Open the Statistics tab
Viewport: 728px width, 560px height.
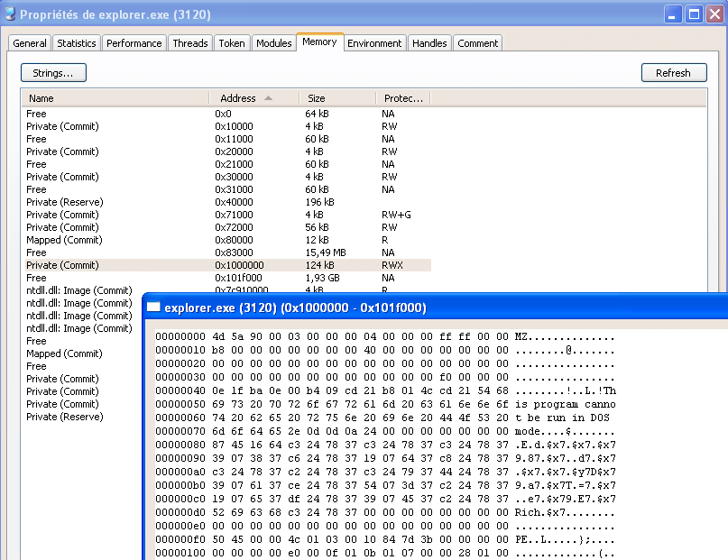(x=77, y=43)
